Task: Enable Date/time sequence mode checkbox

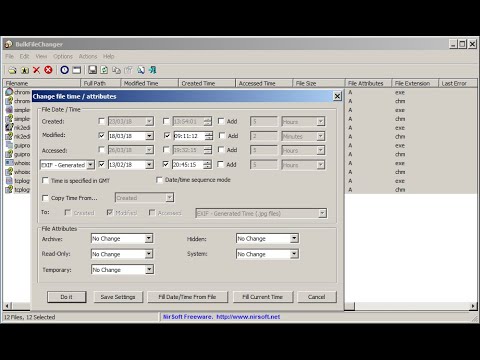Action: click(159, 180)
